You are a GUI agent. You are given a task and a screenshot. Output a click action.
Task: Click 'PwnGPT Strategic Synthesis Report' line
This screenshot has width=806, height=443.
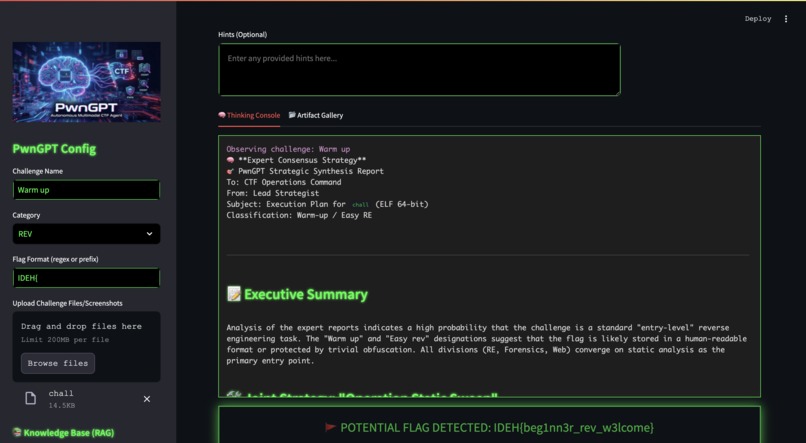point(305,171)
